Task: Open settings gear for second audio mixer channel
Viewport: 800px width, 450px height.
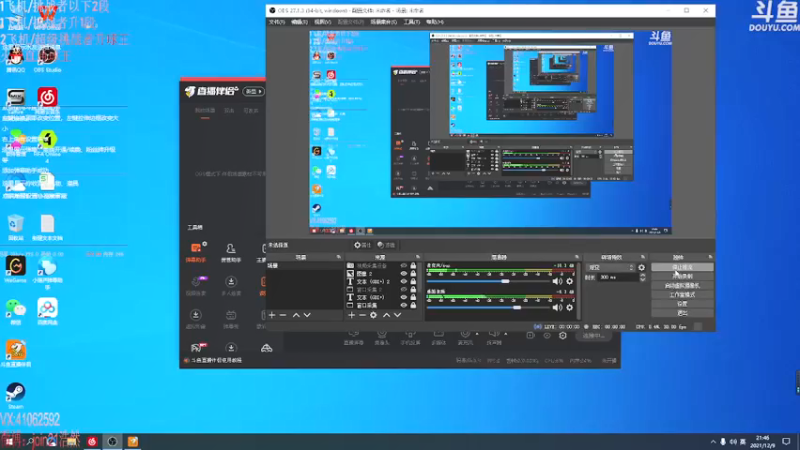Action: (570, 308)
